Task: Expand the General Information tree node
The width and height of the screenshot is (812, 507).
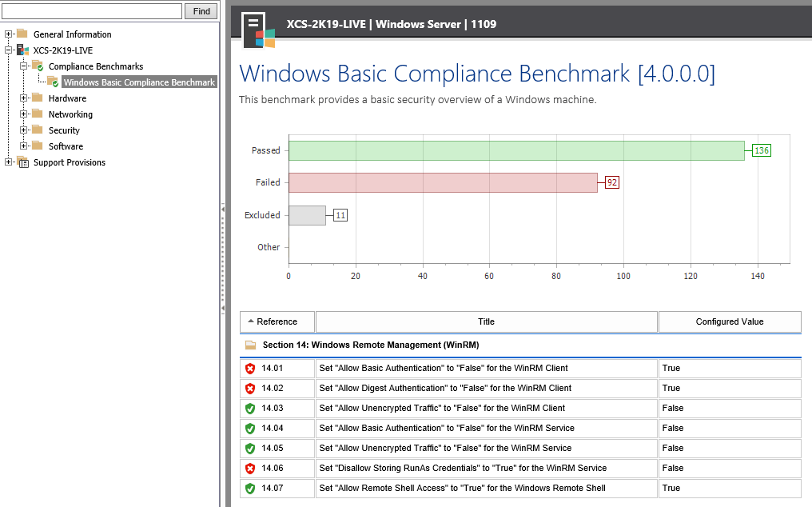Action: [8, 34]
